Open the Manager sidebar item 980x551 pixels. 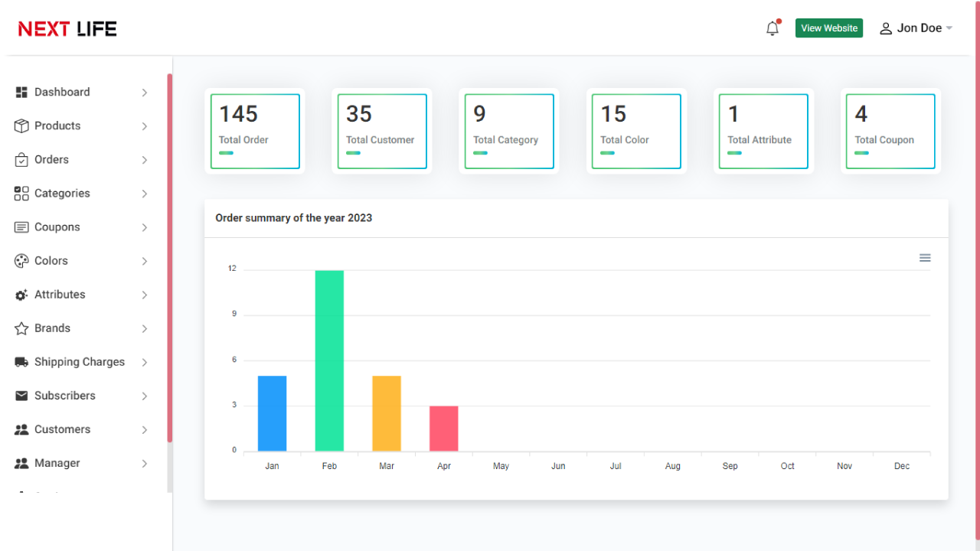tap(82, 463)
